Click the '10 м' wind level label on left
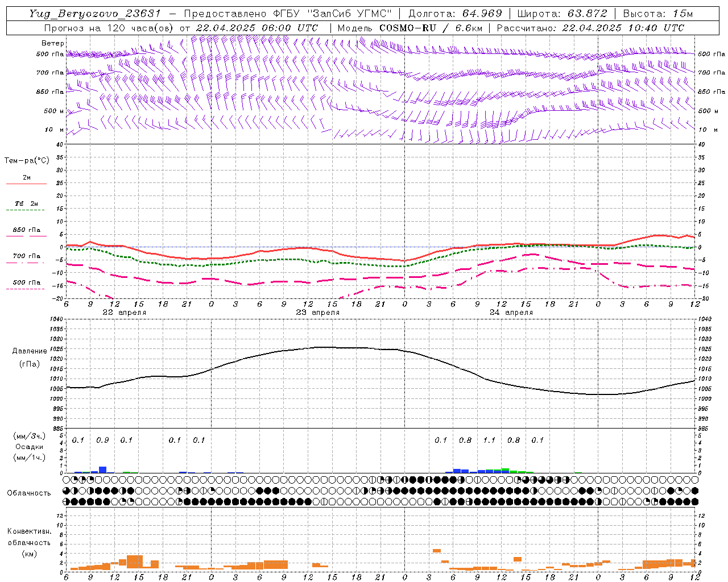Viewport: 728px width, 582px height. 55,130
